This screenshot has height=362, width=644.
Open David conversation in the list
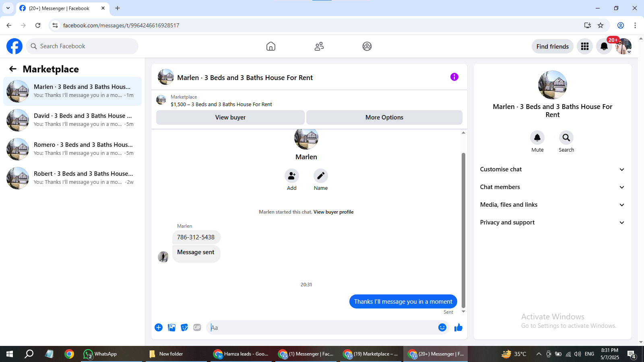pos(72,120)
